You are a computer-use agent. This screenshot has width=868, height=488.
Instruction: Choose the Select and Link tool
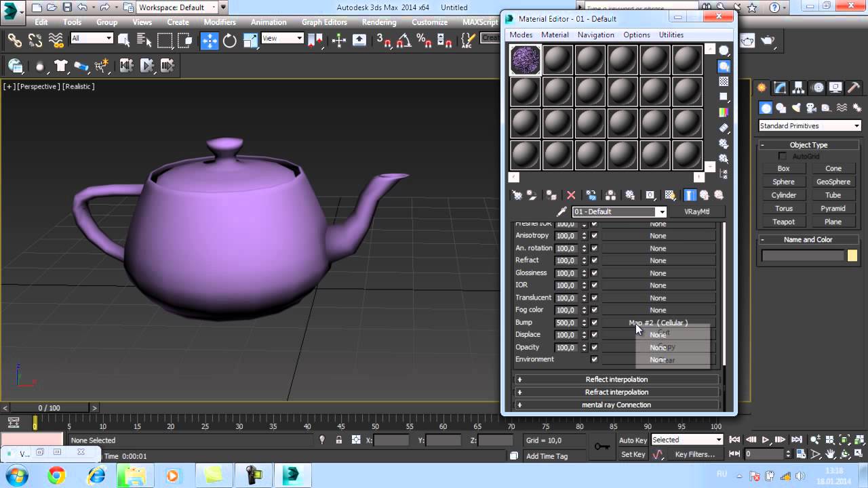[x=14, y=41]
